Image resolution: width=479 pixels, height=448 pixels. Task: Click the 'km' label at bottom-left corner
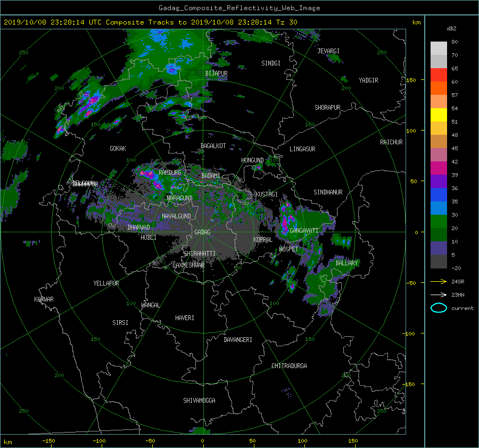click(x=7, y=442)
